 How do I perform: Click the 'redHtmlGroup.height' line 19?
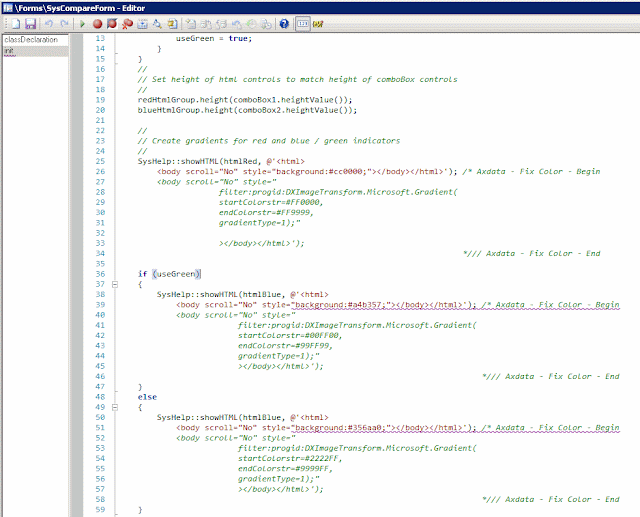tap(245, 100)
